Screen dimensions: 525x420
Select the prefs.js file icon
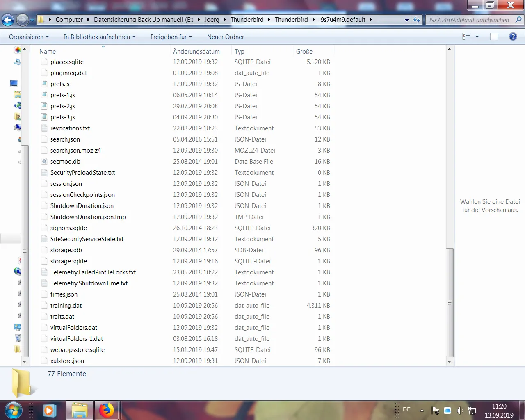coord(44,84)
